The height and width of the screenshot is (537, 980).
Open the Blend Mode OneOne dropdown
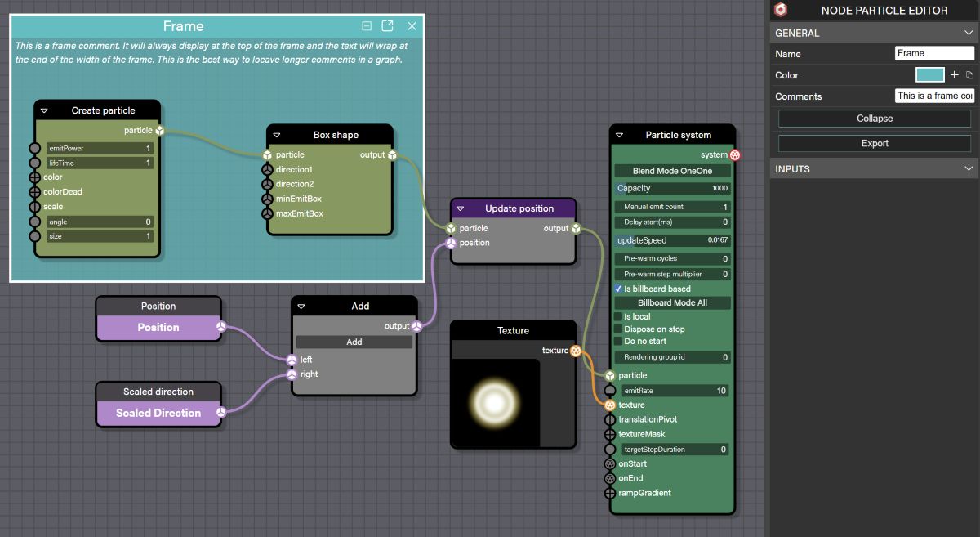pos(672,172)
